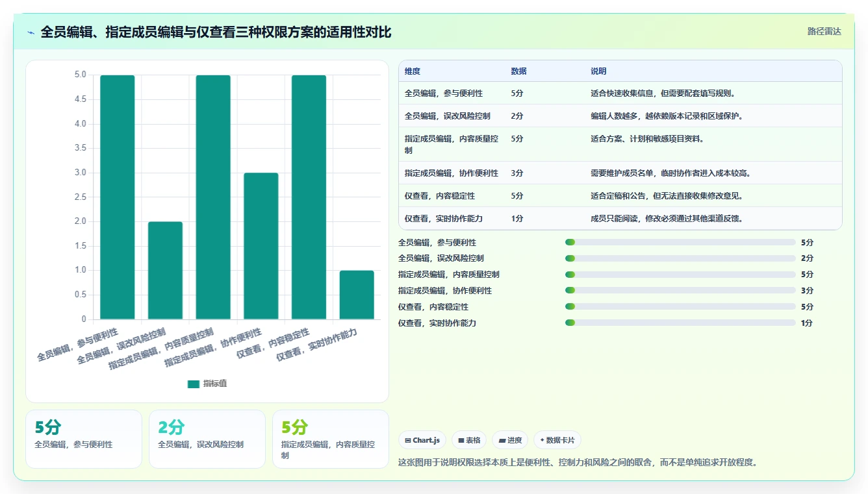Viewport: 868px width, 494px height.
Task: Click the 1分 score ending the 实时协作能力 progress row
Action: click(x=807, y=323)
